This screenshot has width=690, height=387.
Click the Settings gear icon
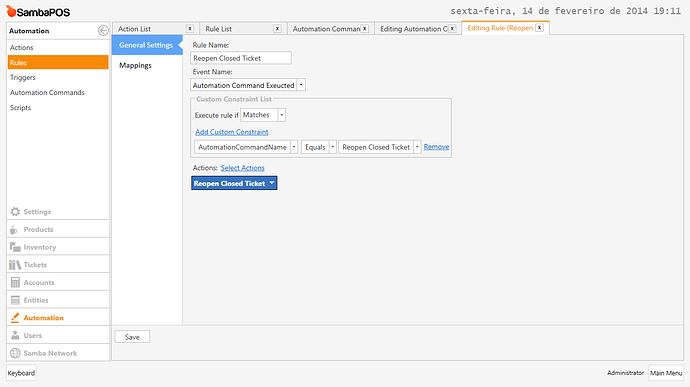pos(15,212)
